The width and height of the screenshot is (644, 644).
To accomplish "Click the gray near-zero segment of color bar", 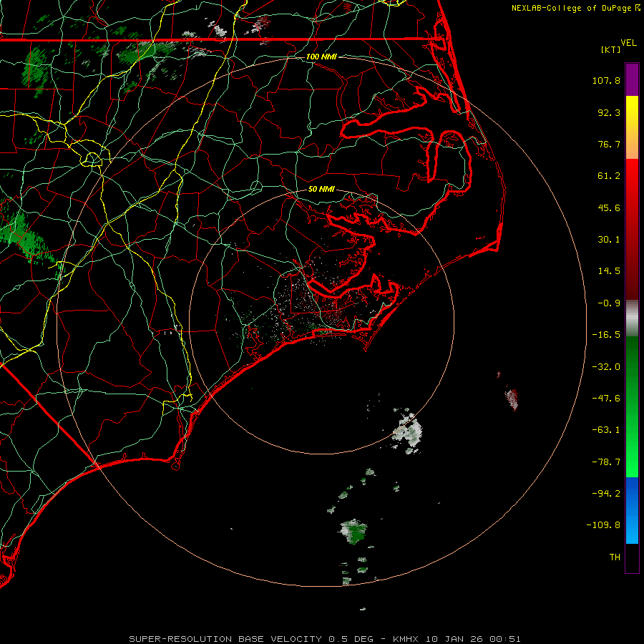I will pyautogui.click(x=632, y=316).
